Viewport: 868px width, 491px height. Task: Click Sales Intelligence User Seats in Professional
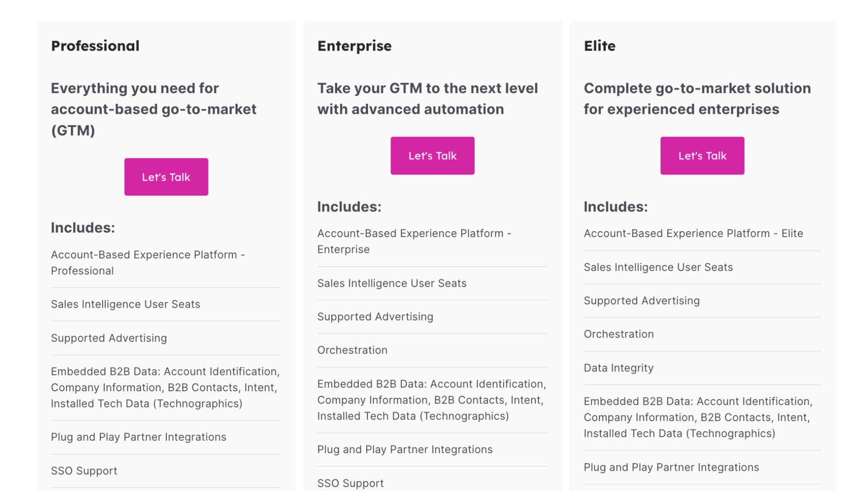[x=125, y=304]
